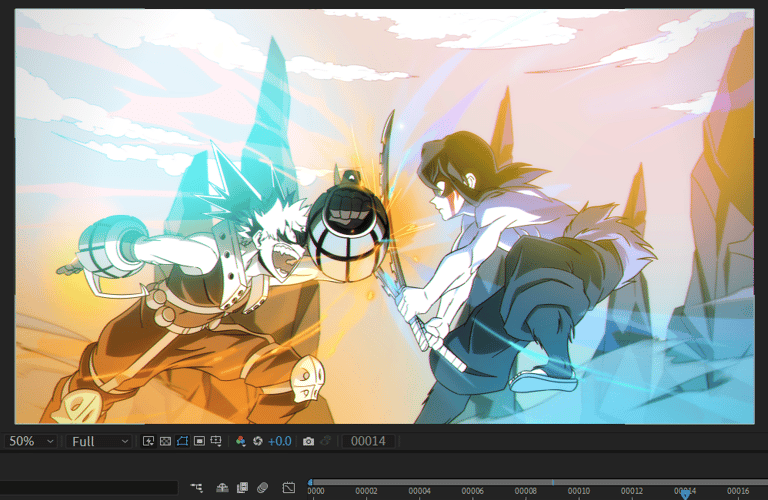The height and width of the screenshot is (500, 768).
Task: Click the 00016 mark on time ruler
Action: point(738,491)
